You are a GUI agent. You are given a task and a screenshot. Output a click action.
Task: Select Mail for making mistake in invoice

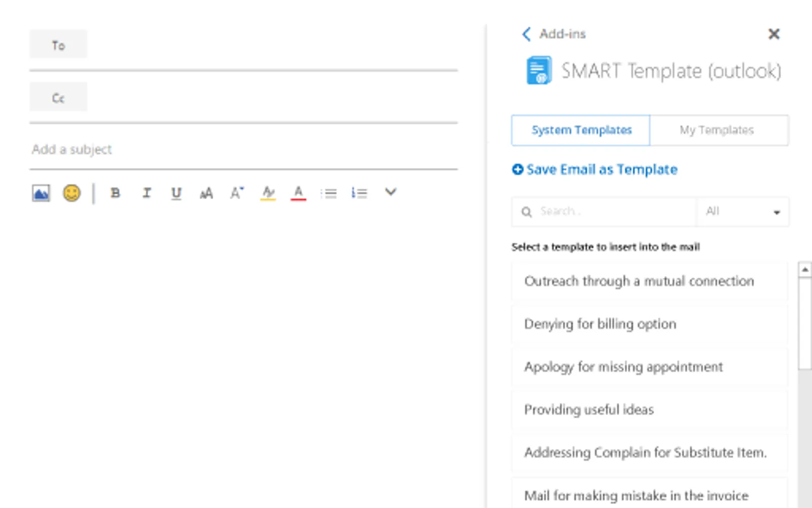[649, 494]
